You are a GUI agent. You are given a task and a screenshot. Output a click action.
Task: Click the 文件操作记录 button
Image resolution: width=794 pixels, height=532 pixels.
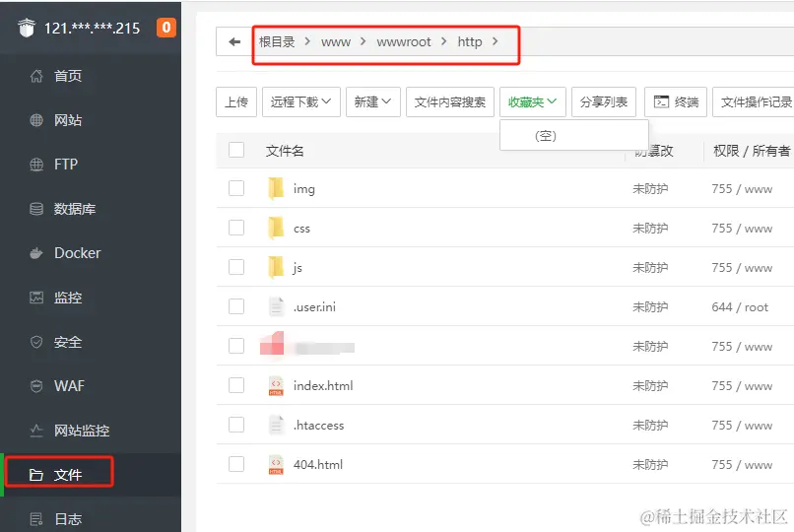click(x=756, y=102)
